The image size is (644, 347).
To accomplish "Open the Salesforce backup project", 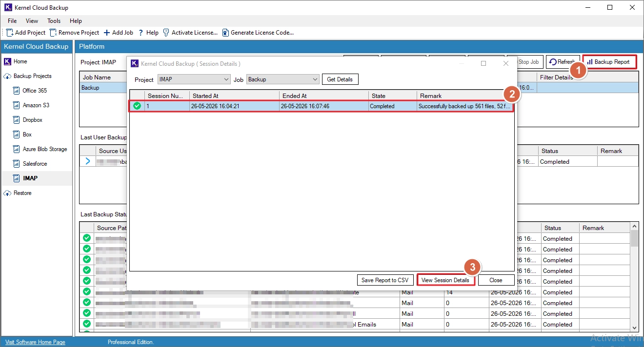I will 35,164.
